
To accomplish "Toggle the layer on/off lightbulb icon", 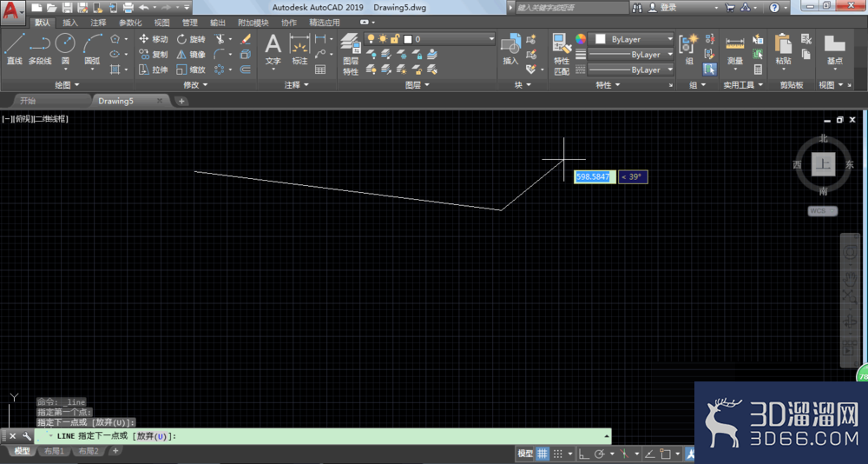I will pyautogui.click(x=371, y=39).
